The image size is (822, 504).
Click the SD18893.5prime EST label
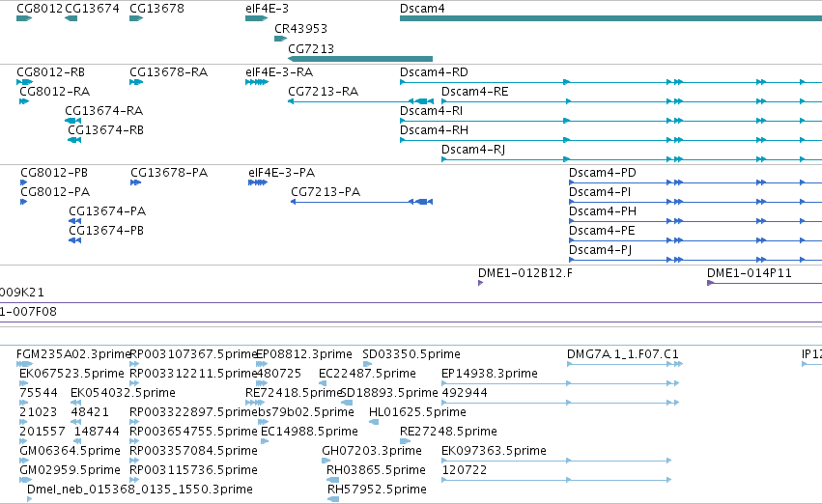coord(389,393)
